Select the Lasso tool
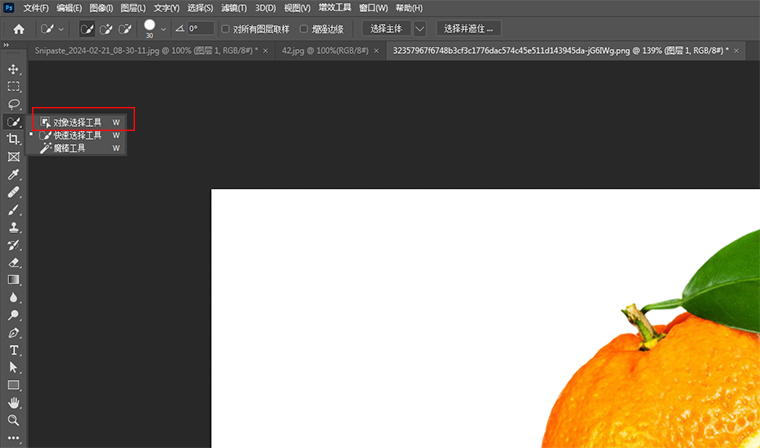 pos(14,104)
